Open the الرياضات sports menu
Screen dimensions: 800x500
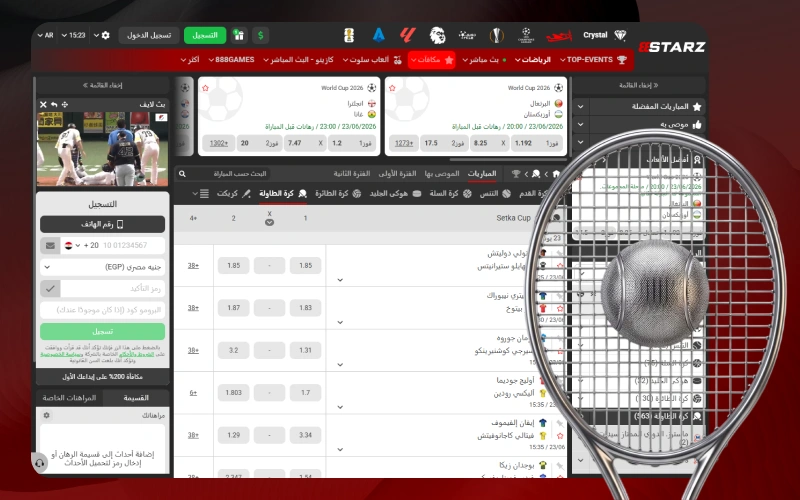point(533,60)
